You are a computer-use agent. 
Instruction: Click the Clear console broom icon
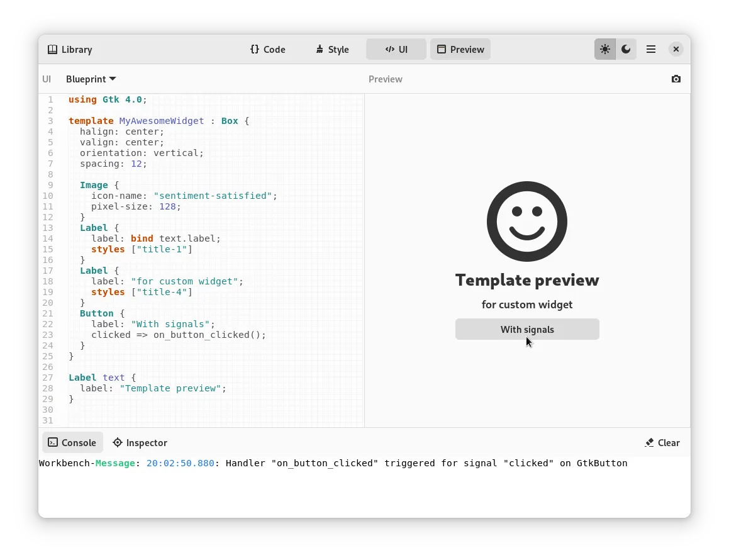(x=649, y=443)
